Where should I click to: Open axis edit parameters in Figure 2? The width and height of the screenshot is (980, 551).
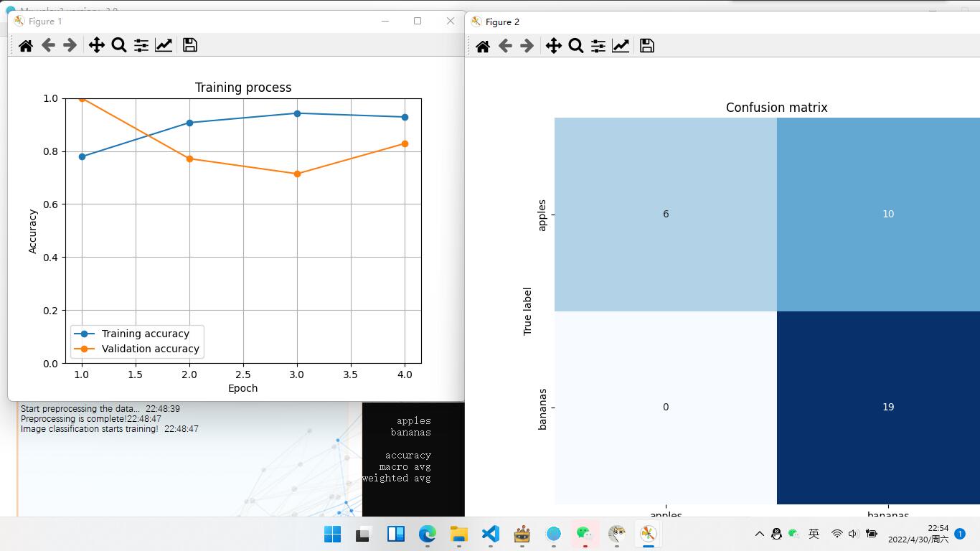pos(621,46)
